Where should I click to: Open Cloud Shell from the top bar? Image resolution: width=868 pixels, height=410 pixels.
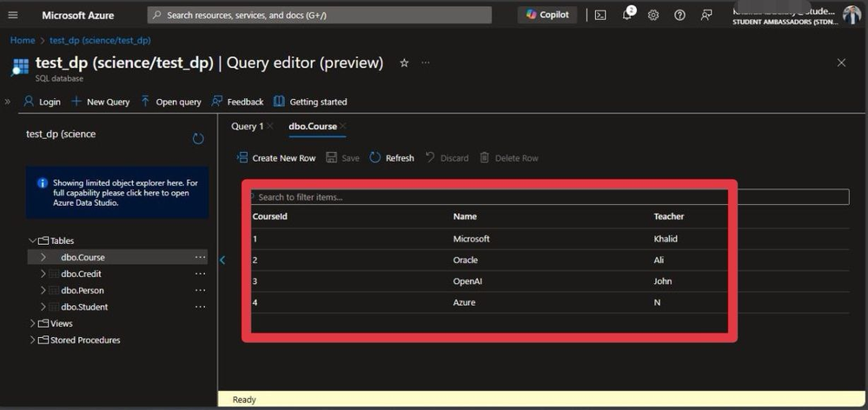coord(600,16)
